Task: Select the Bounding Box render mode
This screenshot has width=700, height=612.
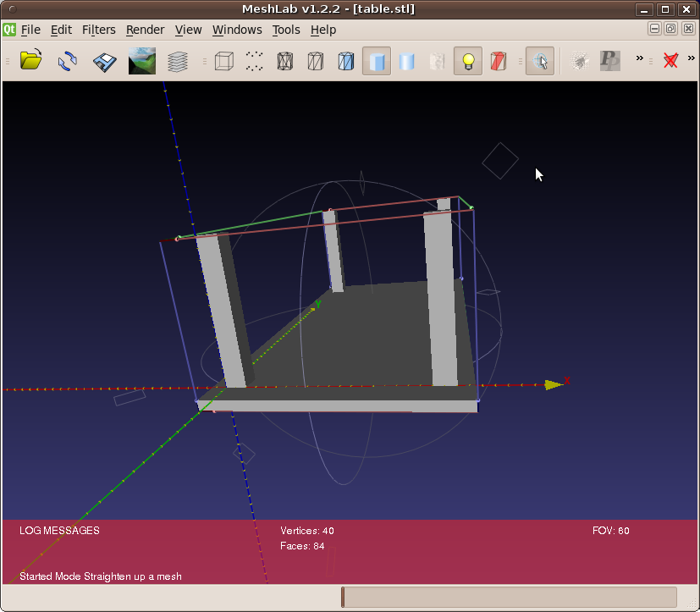Action: point(223,61)
